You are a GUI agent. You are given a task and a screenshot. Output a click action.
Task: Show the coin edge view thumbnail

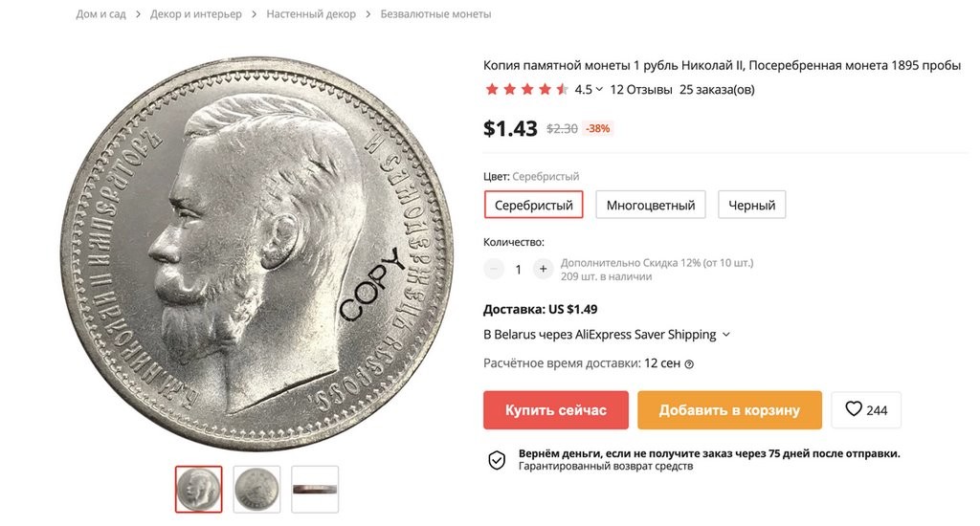point(315,489)
